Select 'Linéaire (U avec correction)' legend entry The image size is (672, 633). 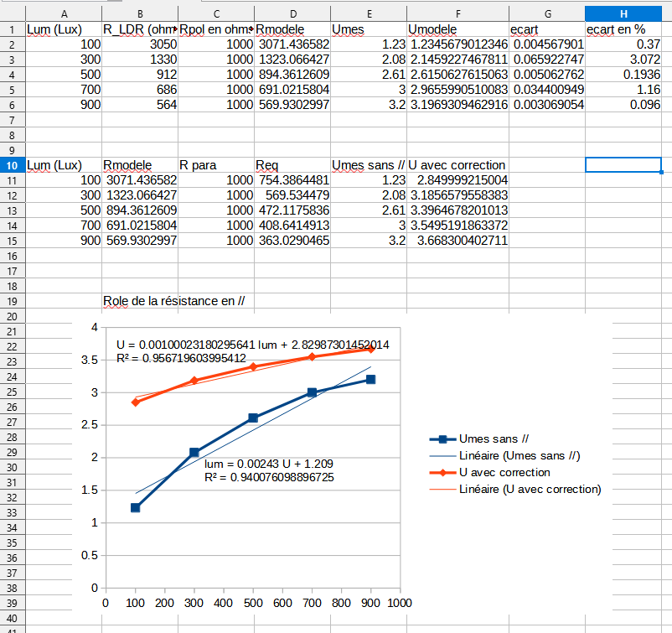(x=530, y=489)
